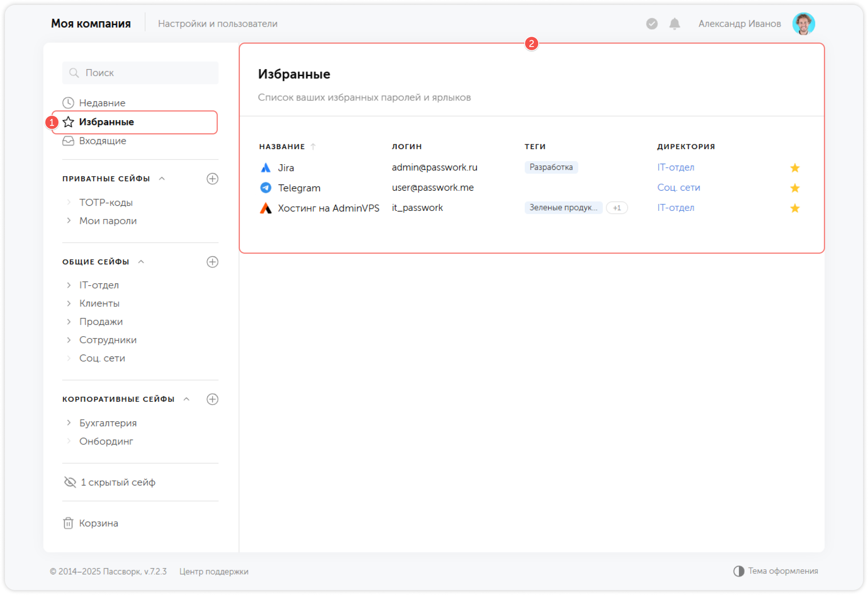
Task: Go to Входящие in the sidebar
Action: pos(102,141)
